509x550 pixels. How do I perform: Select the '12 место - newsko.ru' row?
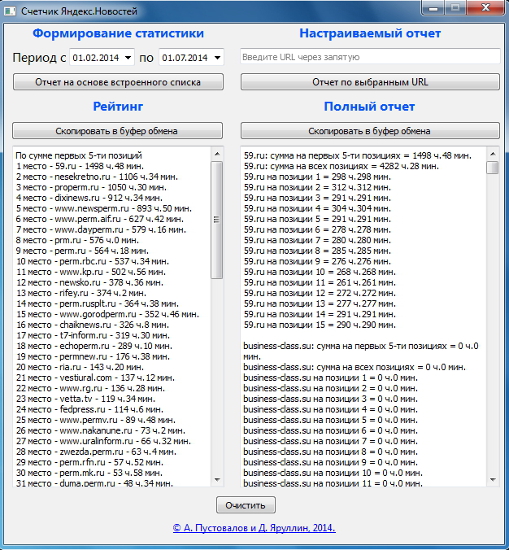(x=90, y=282)
